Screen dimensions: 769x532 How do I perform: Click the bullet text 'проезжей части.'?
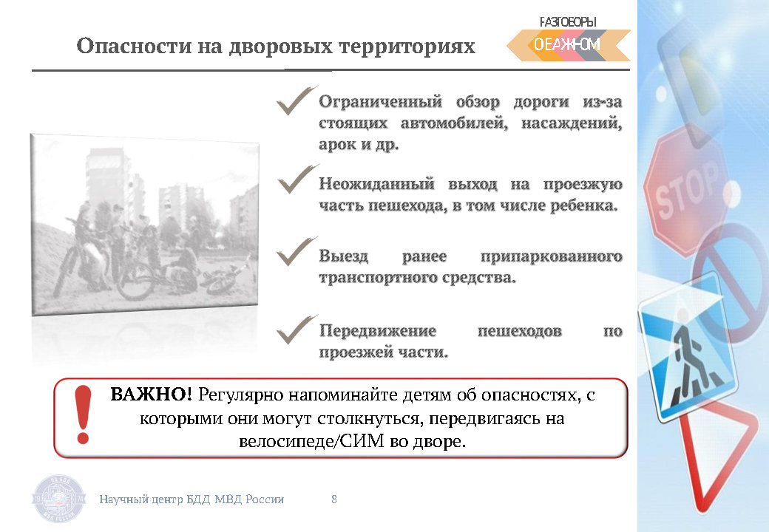click(x=383, y=352)
